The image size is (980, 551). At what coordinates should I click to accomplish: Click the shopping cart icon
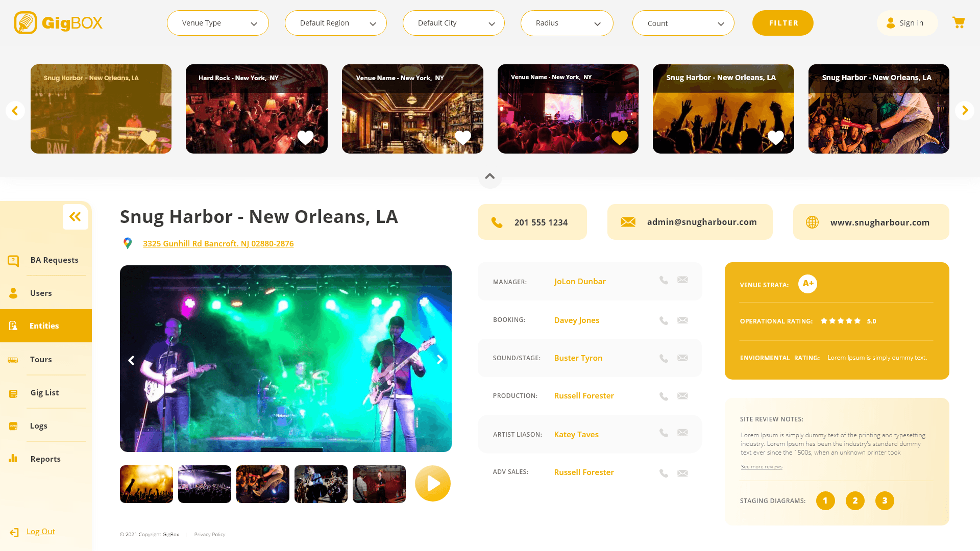click(958, 23)
